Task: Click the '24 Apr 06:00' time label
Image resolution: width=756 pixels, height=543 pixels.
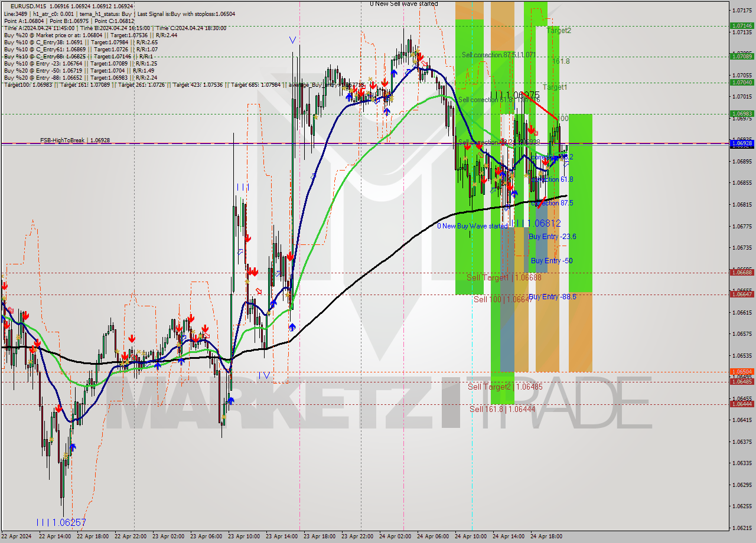Action: coord(433,537)
